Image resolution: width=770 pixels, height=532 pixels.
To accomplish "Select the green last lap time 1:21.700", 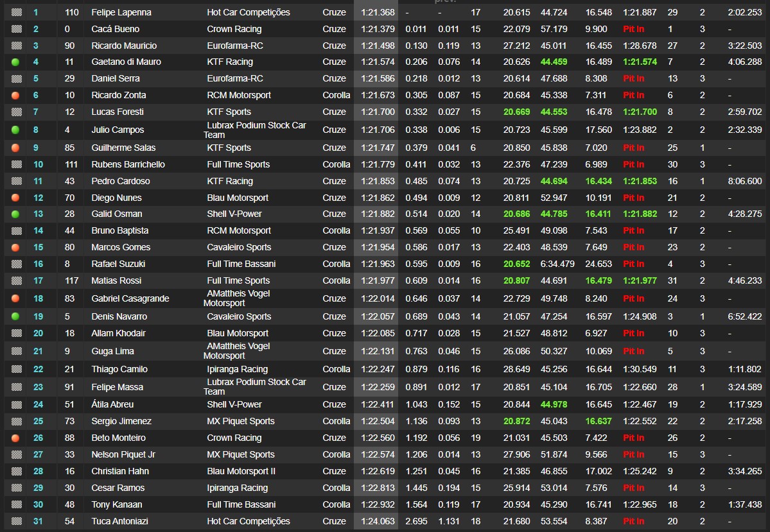I will (640, 112).
